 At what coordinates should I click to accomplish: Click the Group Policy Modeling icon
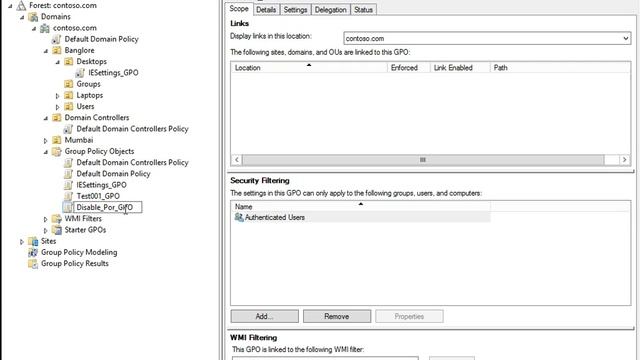[x=33, y=252]
